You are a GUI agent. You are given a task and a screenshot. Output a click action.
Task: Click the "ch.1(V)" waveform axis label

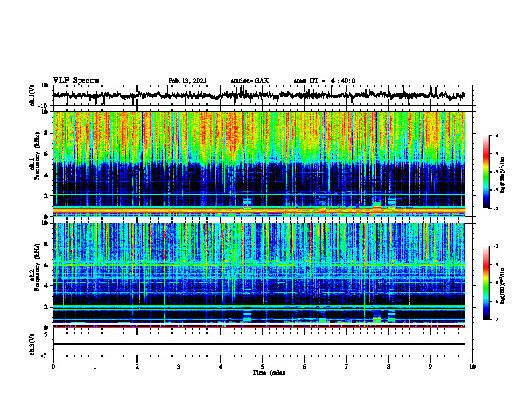tap(33, 95)
